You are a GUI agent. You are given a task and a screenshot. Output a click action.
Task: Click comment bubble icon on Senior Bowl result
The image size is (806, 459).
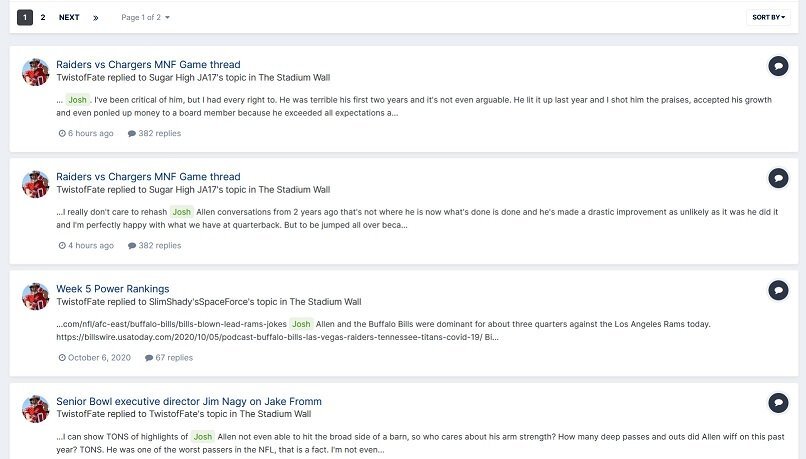tap(778, 403)
